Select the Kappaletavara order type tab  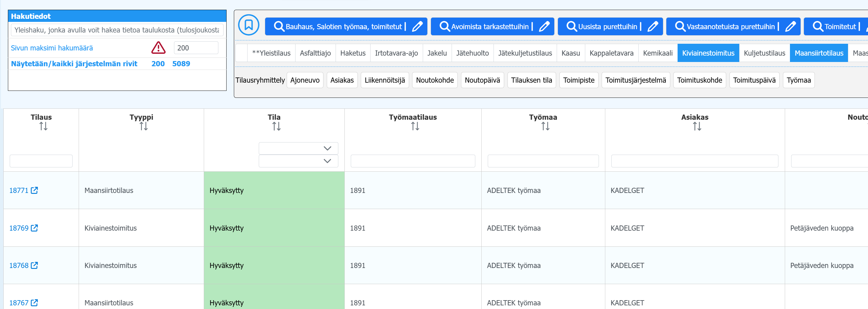pyautogui.click(x=612, y=53)
